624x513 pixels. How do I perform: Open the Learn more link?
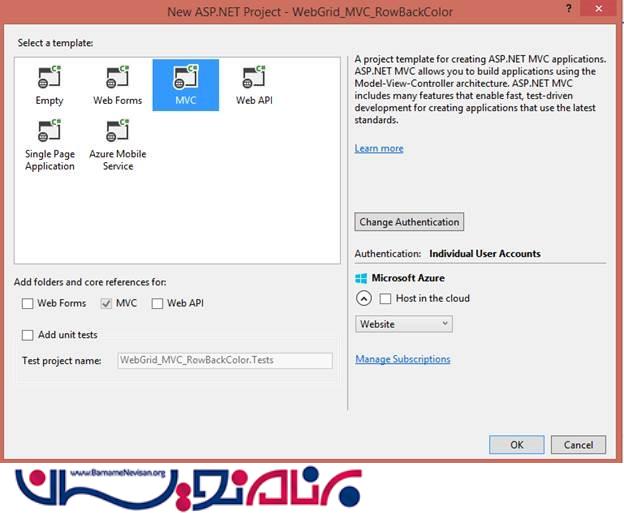(x=379, y=148)
